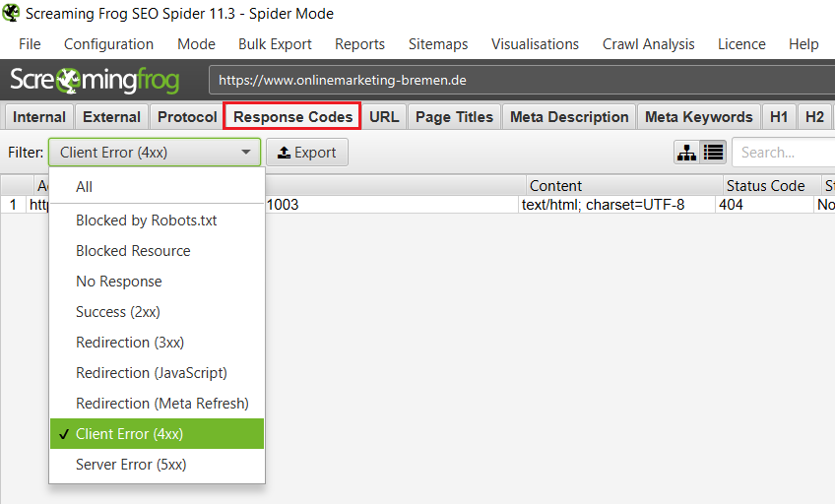Click the 404 status code cell
This screenshot has height=504, width=835.
pyautogui.click(x=764, y=205)
